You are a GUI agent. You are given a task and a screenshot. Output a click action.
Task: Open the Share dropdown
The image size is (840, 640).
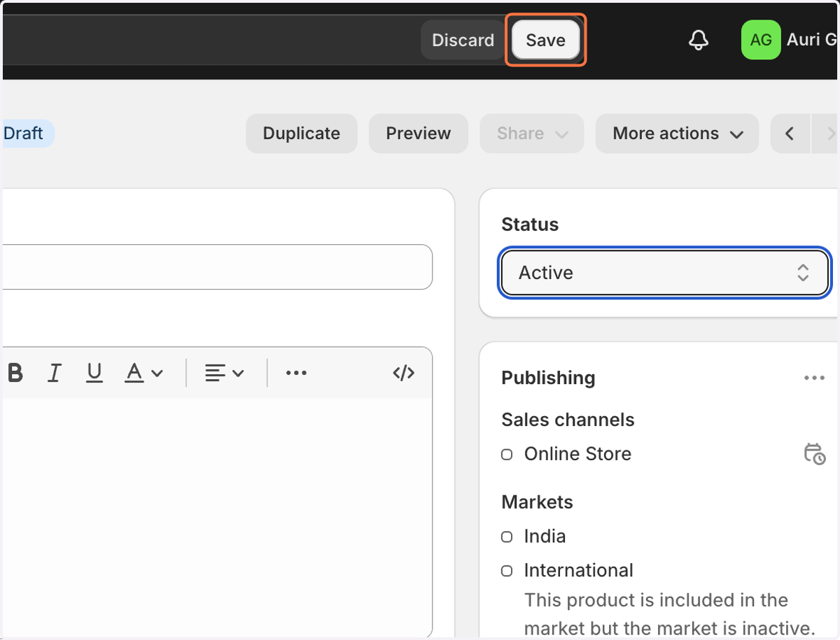pyautogui.click(x=532, y=134)
